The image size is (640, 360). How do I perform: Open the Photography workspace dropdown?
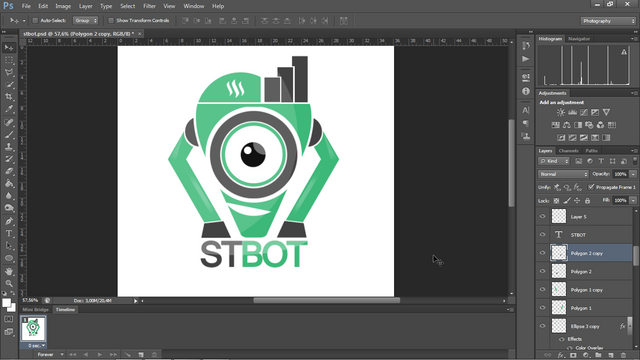coord(608,21)
